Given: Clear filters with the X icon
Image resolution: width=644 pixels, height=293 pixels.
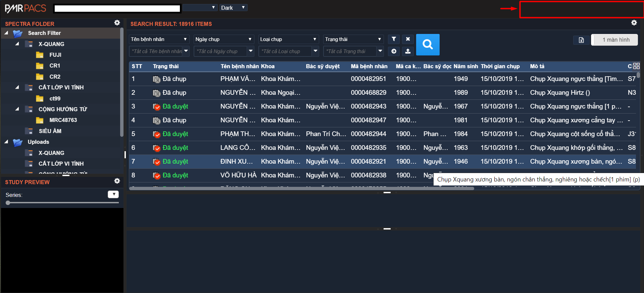Looking at the screenshot, I should [408, 39].
